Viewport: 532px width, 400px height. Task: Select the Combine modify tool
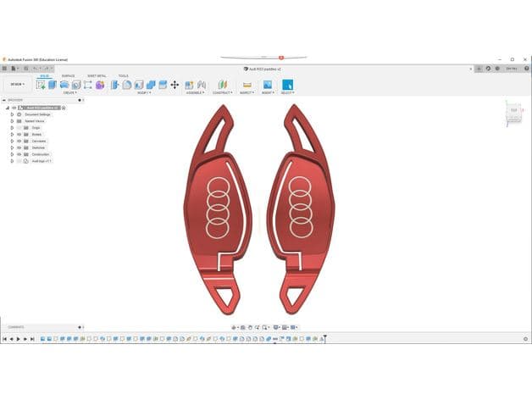coord(151,85)
